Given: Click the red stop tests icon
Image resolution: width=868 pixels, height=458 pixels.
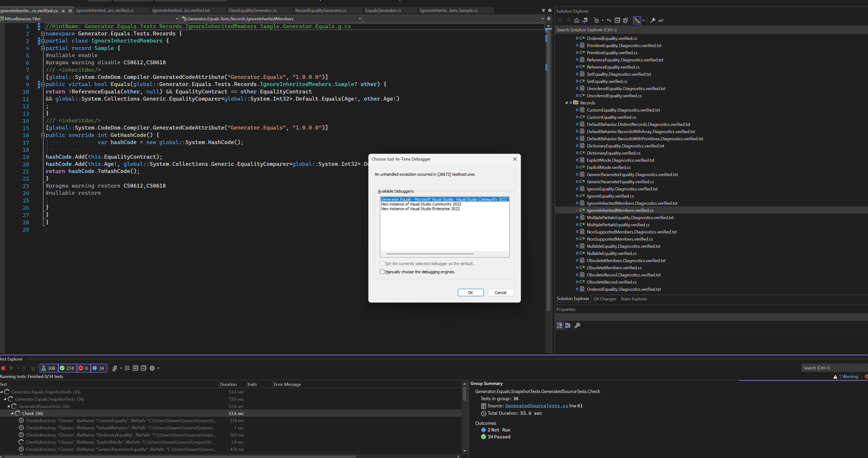Looking at the screenshot, I should coord(3,368).
